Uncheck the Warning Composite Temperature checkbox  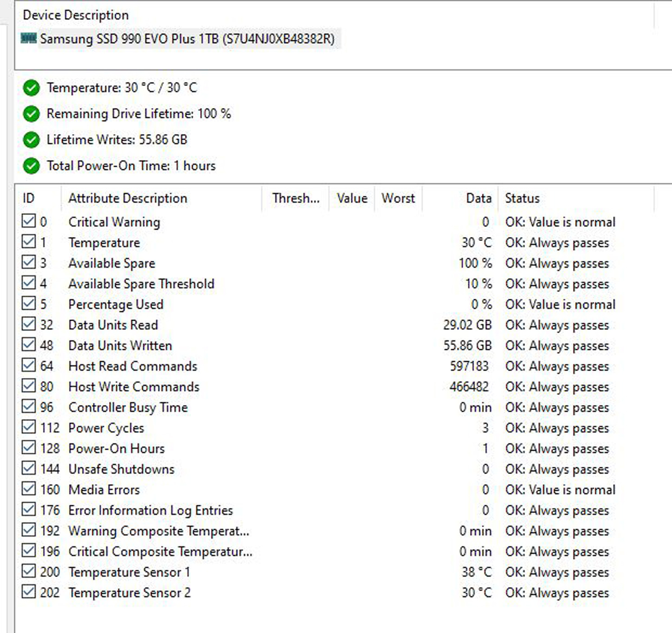[x=28, y=530]
